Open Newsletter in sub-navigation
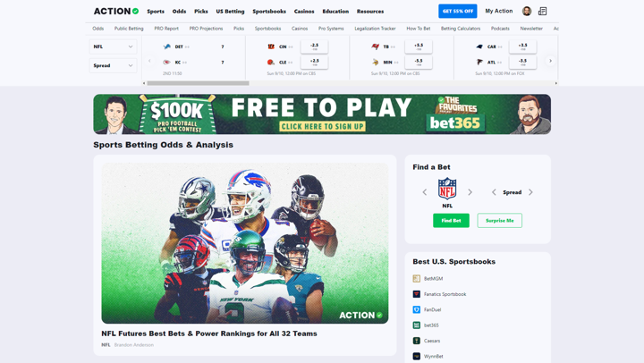 coord(531,29)
